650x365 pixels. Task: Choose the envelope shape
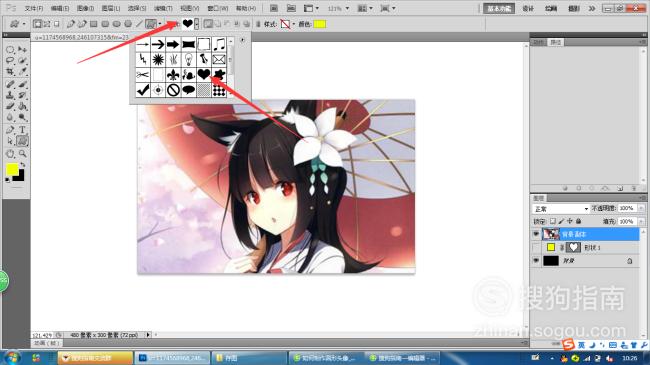[x=219, y=59]
